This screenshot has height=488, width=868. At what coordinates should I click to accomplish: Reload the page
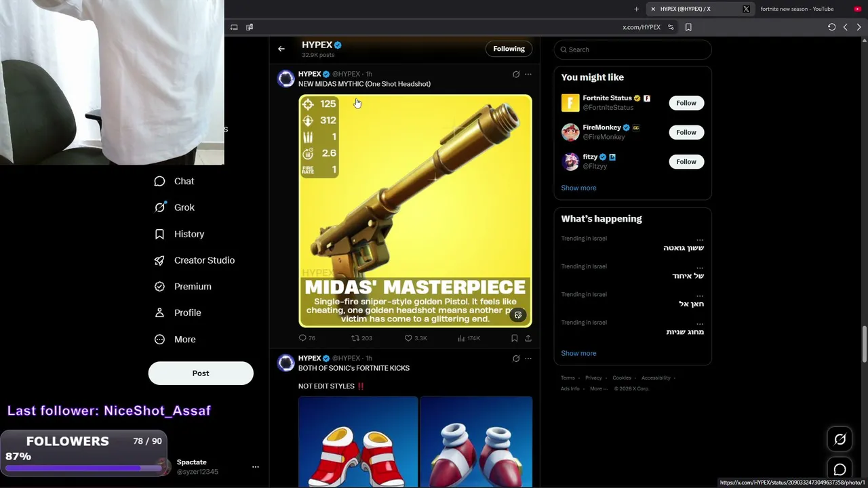[832, 27]
